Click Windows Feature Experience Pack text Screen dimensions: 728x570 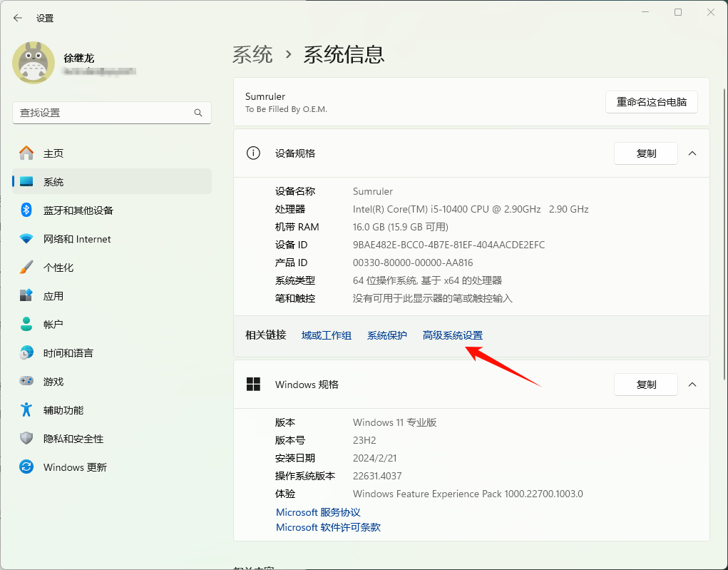pyautogui.click(x=468, y=494)
